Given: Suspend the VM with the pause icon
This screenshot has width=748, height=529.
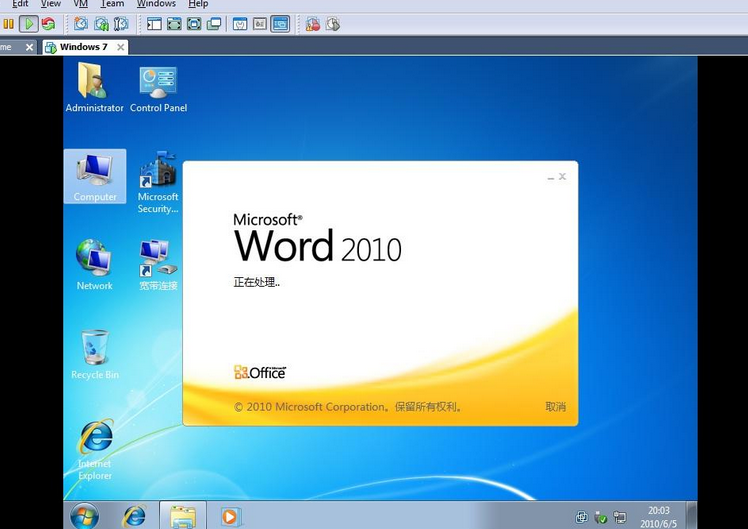Looking at the screenshot, I should point(9,24).
